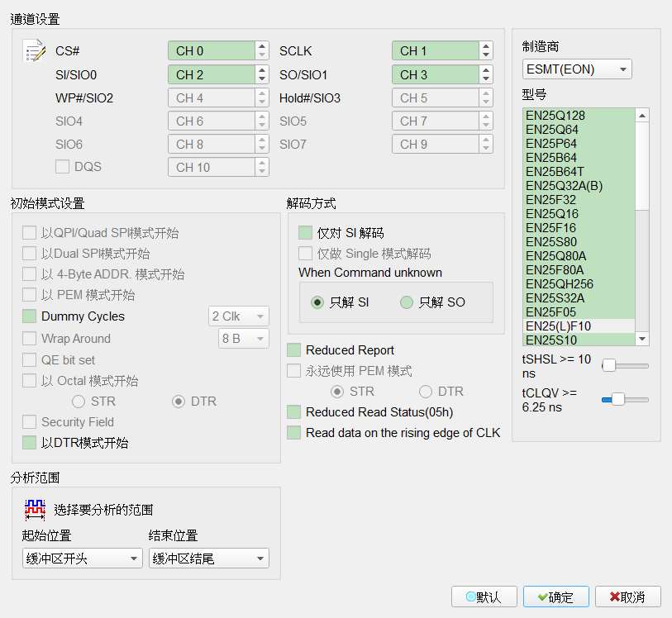Select model EN25S10 in the list
Viewport: 672px width, 618px height.
(579, 340)
